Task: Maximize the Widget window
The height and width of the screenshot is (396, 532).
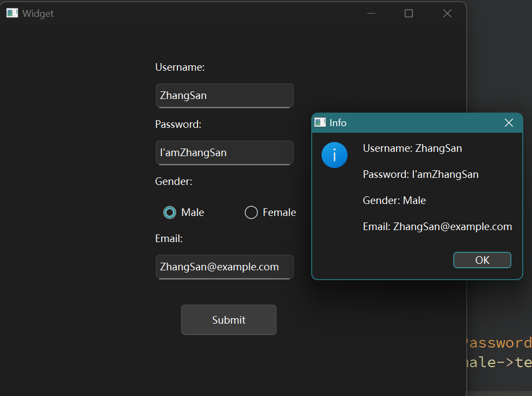Action: tap(409, 14)
